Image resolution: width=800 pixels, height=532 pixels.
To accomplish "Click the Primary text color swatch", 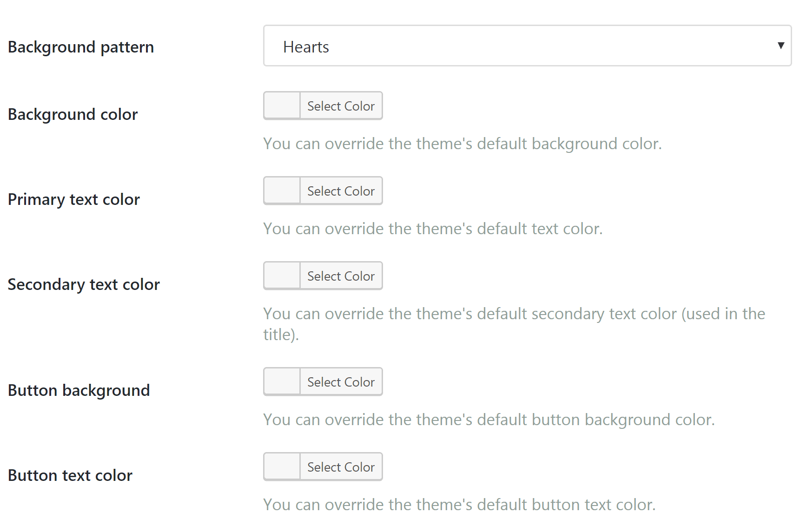I will point(282,191).
